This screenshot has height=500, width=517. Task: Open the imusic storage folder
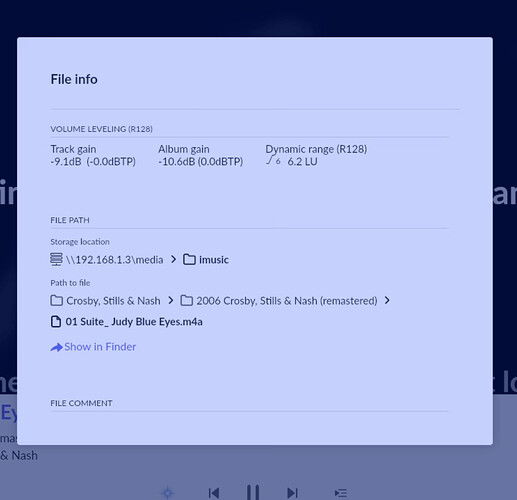coord(206,260)
